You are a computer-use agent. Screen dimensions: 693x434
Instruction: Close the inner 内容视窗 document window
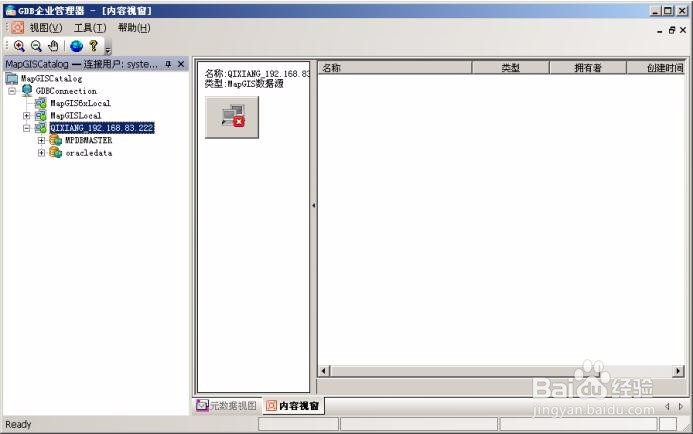[683, 30]
